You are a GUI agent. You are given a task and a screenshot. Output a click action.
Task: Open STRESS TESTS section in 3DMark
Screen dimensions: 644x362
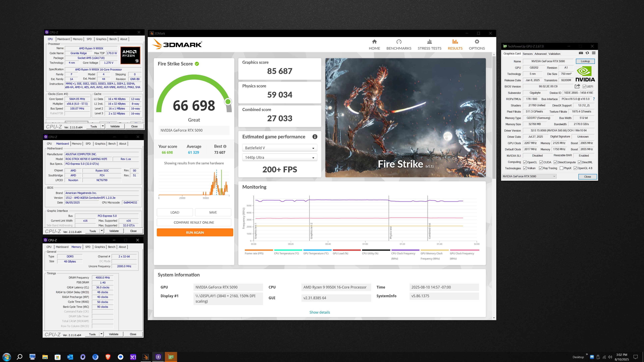[430, 44]
